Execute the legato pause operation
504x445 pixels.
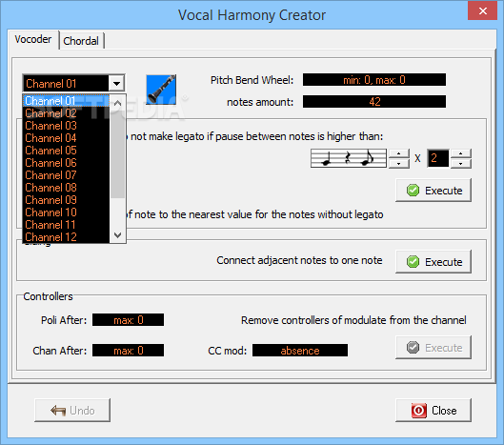coord(433,191)
